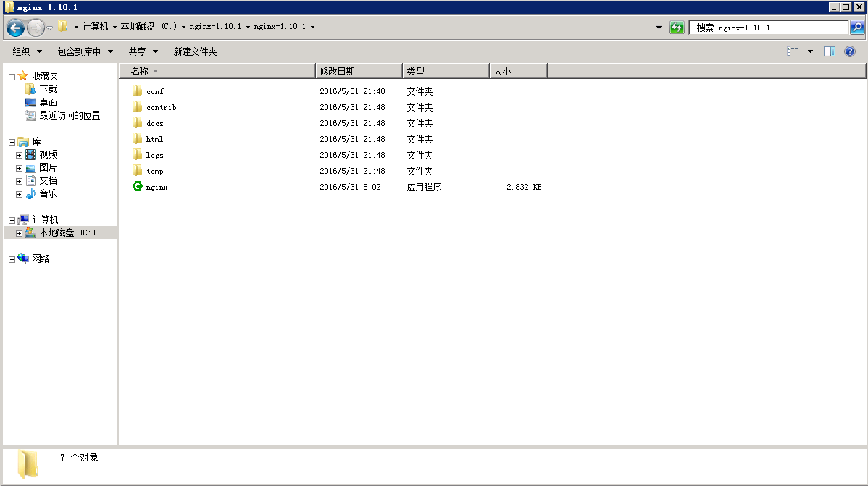Open 下载 in favorites
868x486 pixels.
[x=48, y=89]
